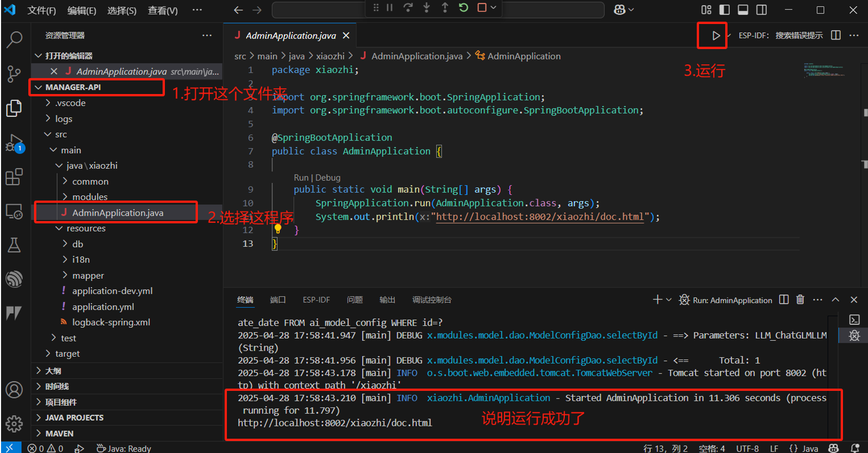Maximize panel with the up chevron
The height and width of the screenshot is (453, 868).
click(835, 299)
